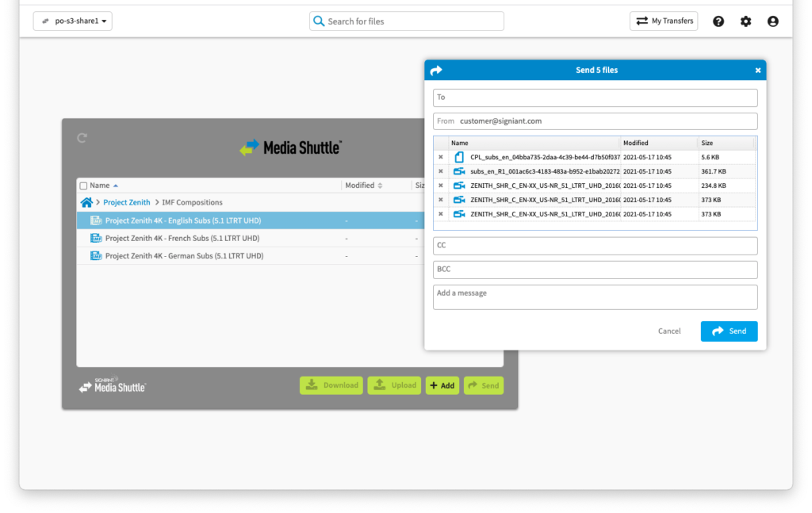Sort portal files by Modified column
The width and height of the screenshot is (812, 513).
tap(363, 186)
